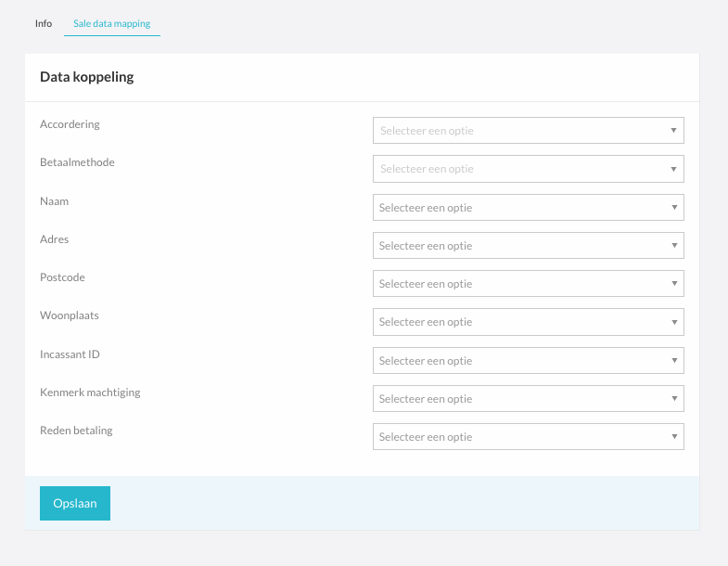
Task: Switch to the Info tab
Action: pos(44,24)
